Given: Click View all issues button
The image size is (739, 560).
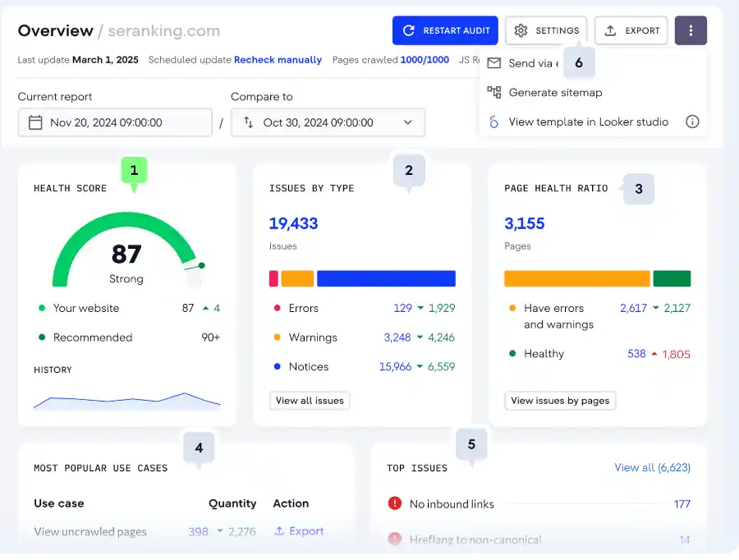Looking at the screenshot, I should (310, 401).
